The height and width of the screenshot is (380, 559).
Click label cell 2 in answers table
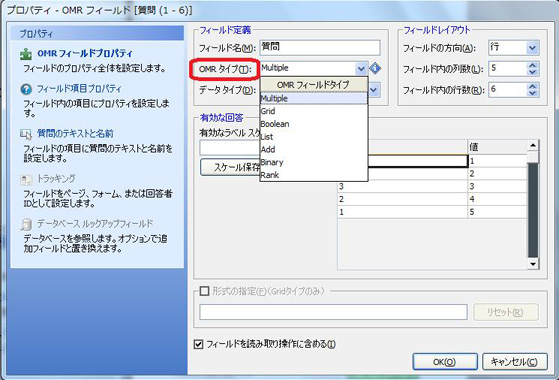[402, 199]
